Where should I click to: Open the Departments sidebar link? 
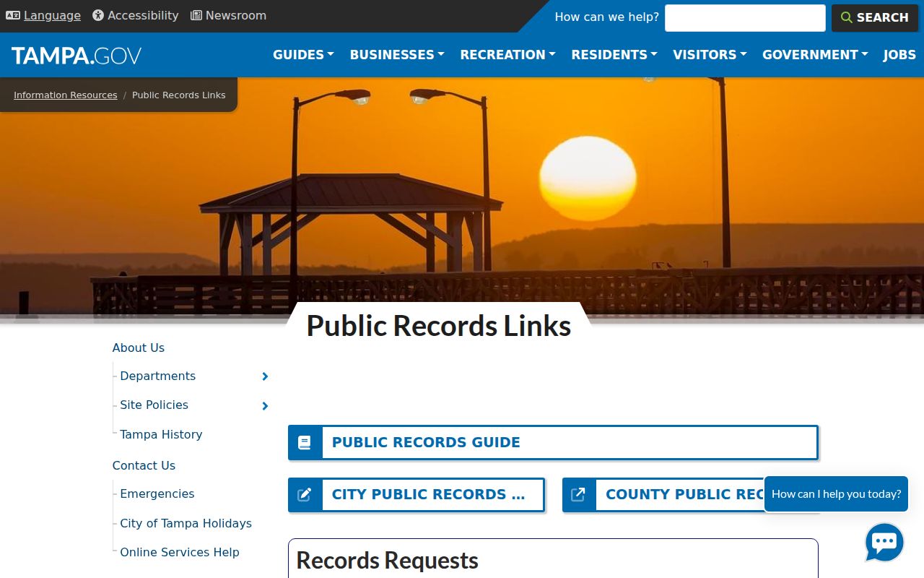[157, 376]
